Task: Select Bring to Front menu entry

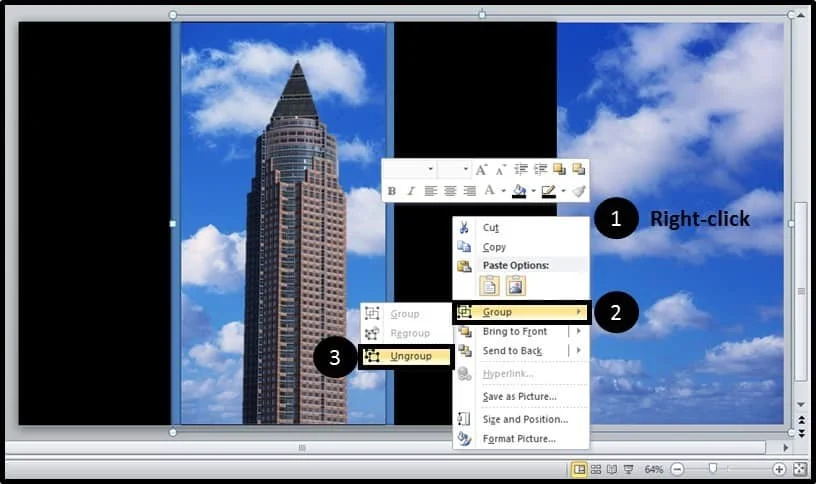Action: (515, 332)
